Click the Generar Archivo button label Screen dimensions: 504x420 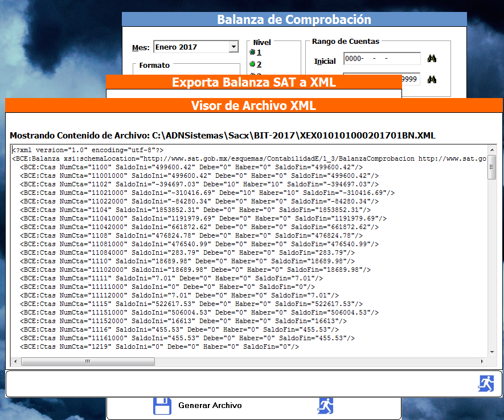(210, 406)
